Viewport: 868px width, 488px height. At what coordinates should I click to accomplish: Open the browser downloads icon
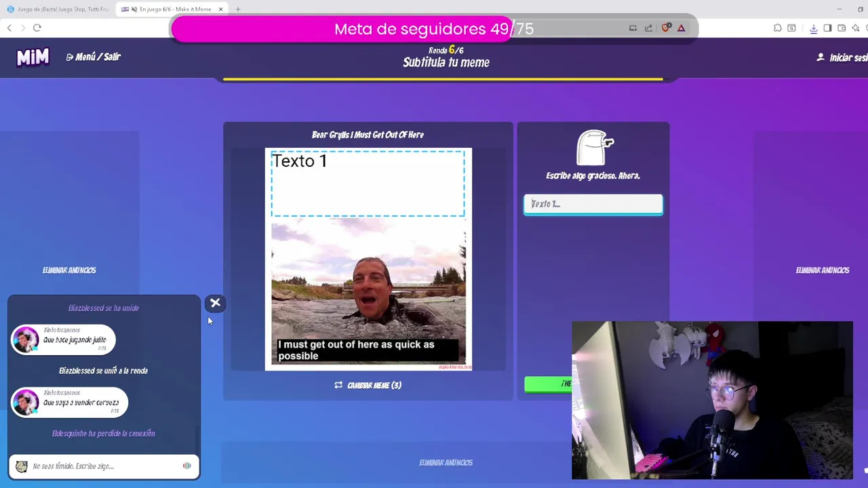tap(813, 28)
